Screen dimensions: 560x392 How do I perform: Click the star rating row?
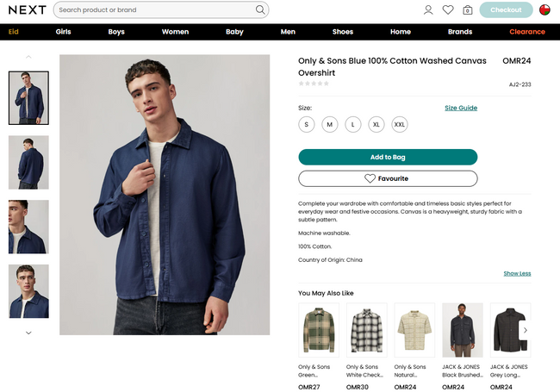coord(314,84)
